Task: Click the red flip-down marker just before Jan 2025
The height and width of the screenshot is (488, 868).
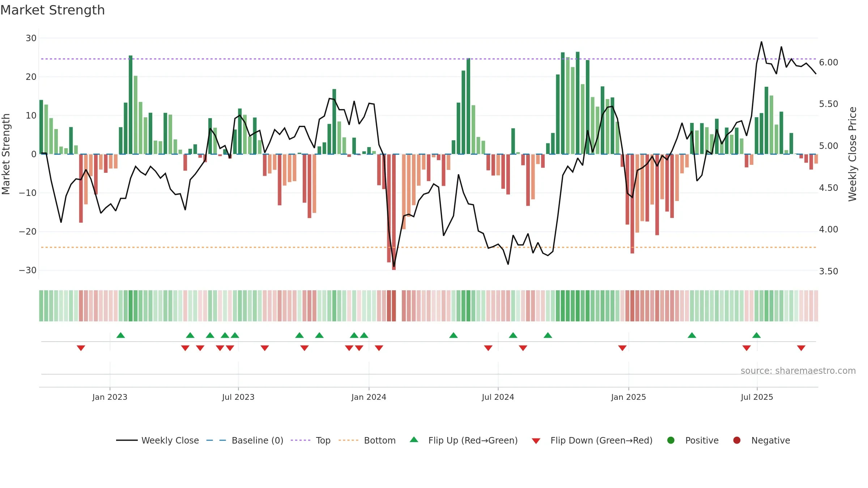Action: (622, 348)
